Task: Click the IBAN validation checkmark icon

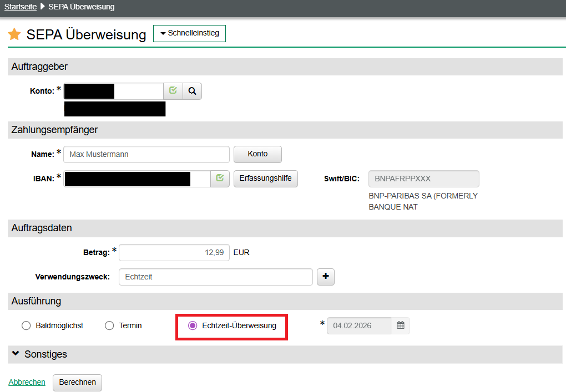Action: pos(220,179)
